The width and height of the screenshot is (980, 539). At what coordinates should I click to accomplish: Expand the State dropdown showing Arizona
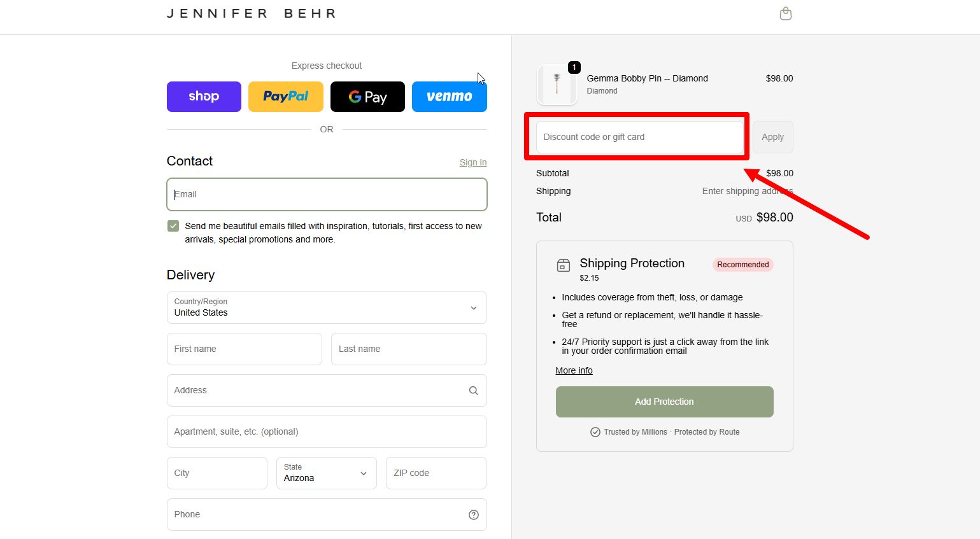pos(326,473)
